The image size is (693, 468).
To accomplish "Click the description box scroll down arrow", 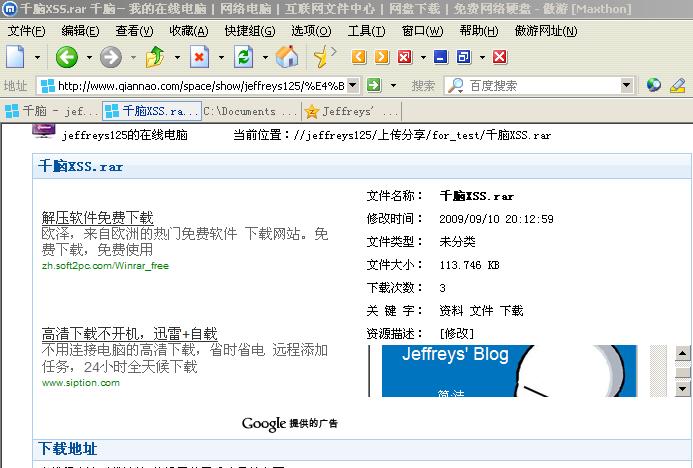I will pyautogui.click(x=683, y=388).
